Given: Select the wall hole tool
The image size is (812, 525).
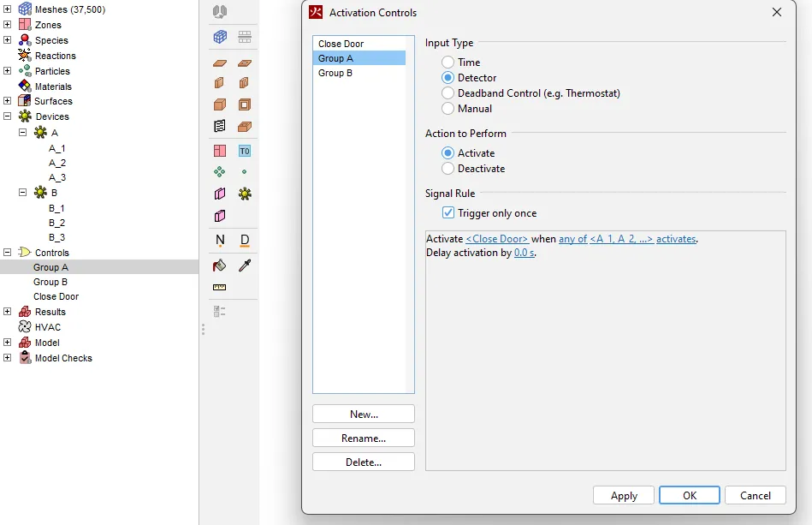Looking at the screenshot, I should tap(245, 83).
